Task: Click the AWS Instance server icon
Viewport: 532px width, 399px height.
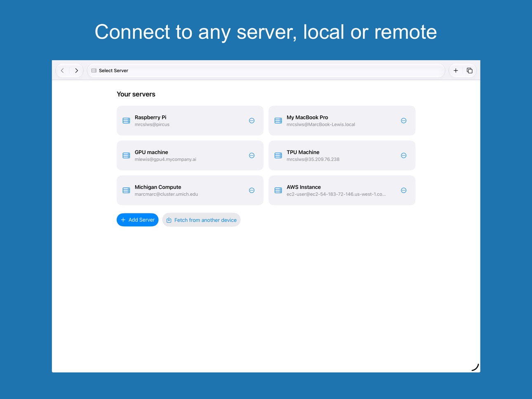Action: pyautogui.click(x=278, y=190)
